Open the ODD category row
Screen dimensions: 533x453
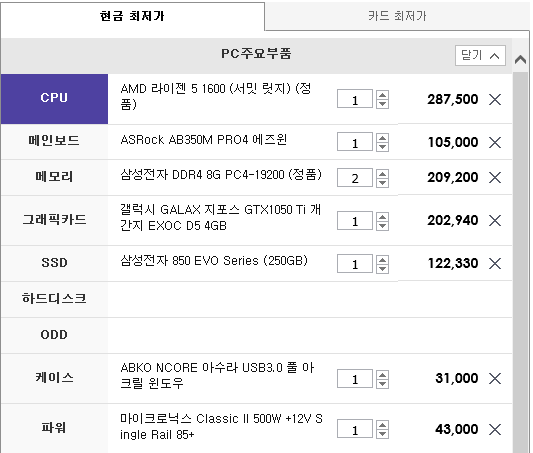pyautogui.click(x=54, y=335)
